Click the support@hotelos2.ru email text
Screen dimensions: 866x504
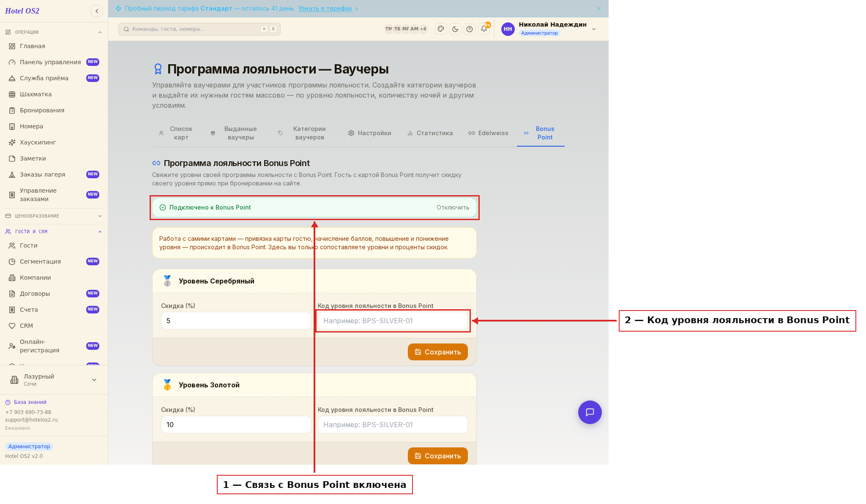click(x=31, y=420)
